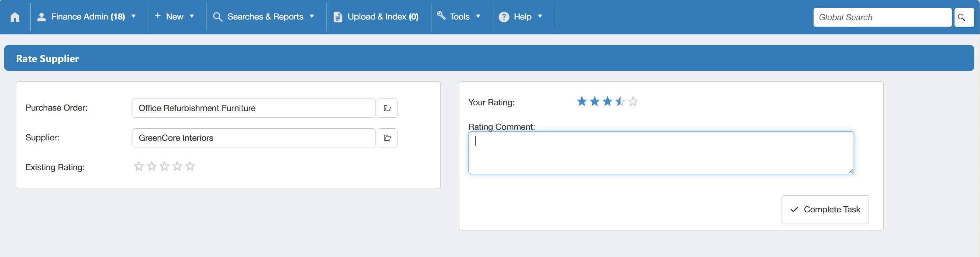Click the Purchase Order text field

[x=253, y=108]
